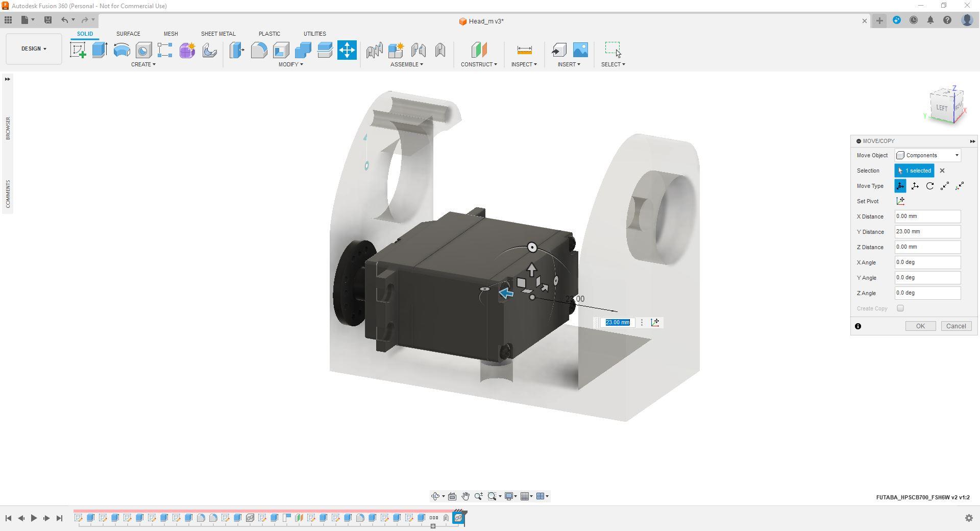Switch to the MESH tab
Screen dimensions: 980x531
170,34
